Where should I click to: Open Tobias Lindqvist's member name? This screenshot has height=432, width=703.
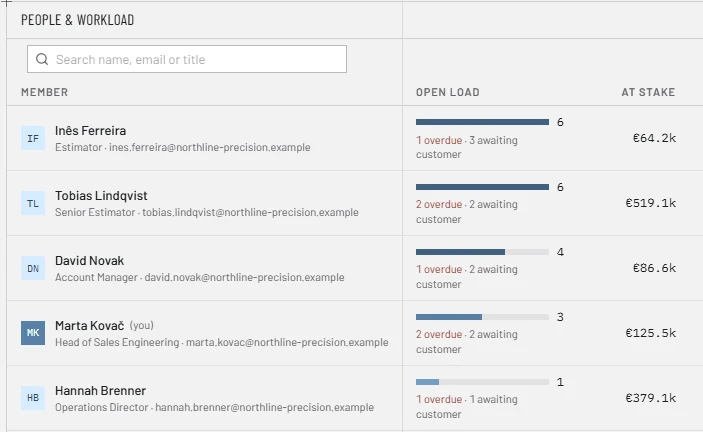(x=101, y=195)
